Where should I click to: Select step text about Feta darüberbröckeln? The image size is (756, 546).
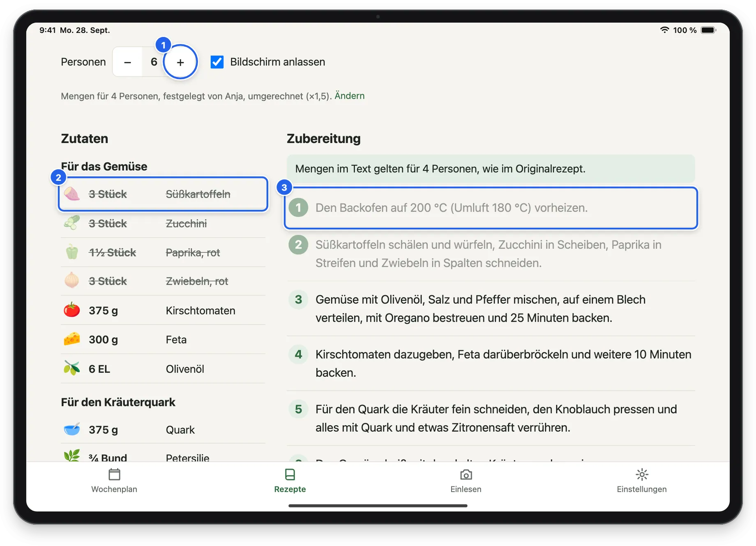tap(503, 364)
